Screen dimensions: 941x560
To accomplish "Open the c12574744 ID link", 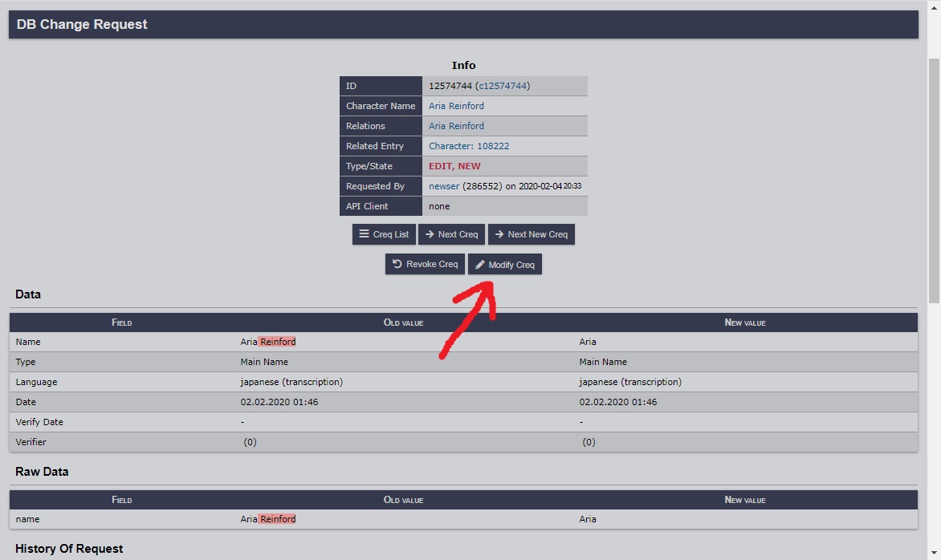I will [502, 86].
